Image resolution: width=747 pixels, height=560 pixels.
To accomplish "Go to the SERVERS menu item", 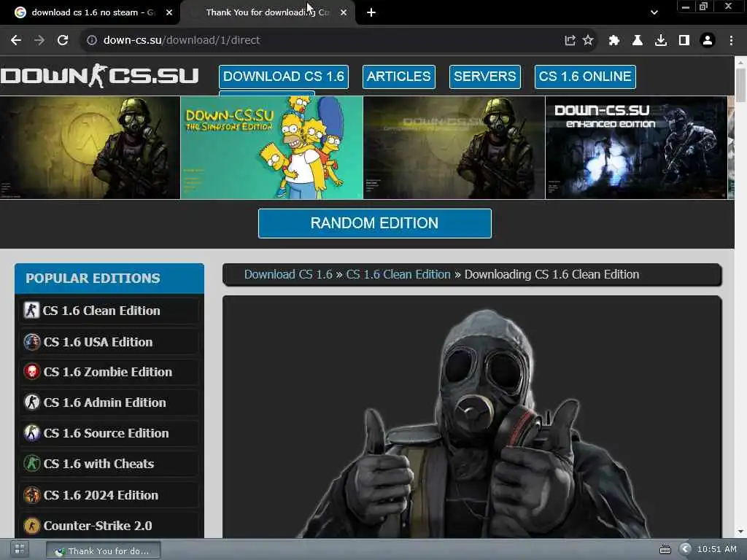I will point(484,77).
